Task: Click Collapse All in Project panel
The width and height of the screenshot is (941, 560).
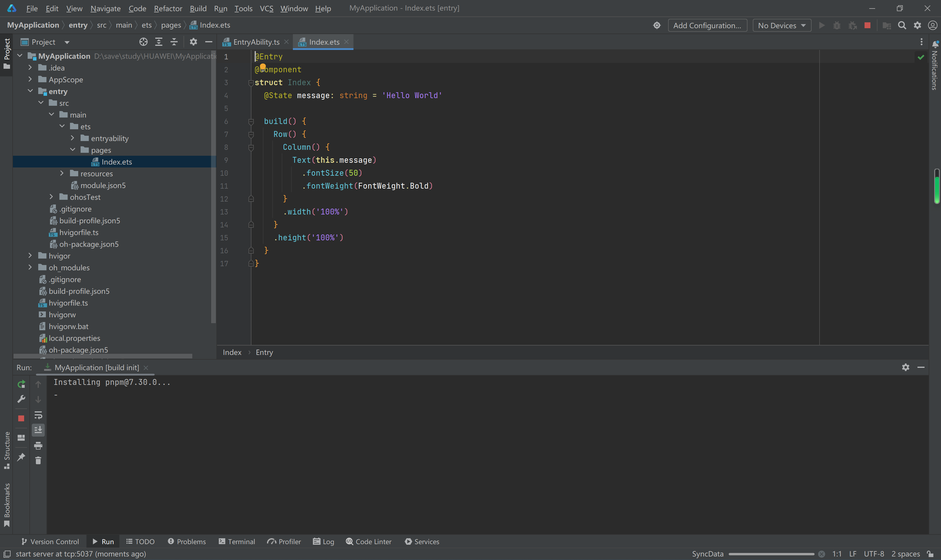Action: [174, 42]
